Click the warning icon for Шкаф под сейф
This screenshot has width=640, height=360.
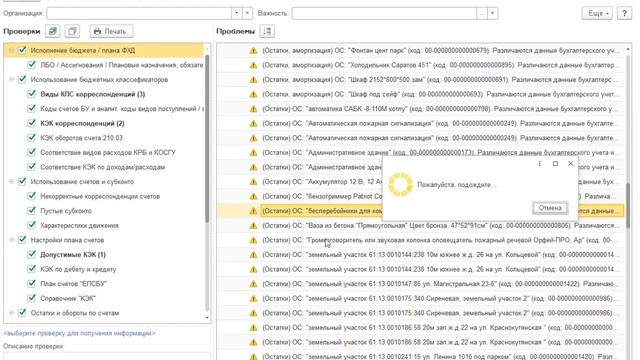[253, 94]
